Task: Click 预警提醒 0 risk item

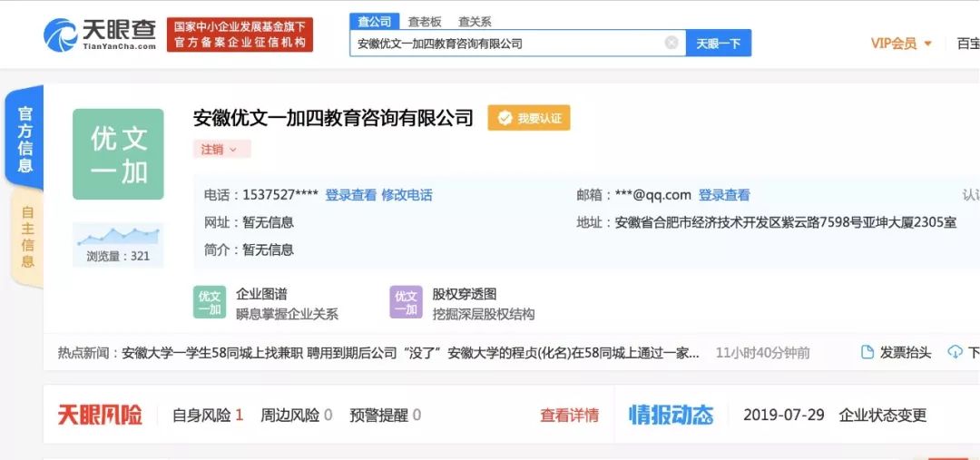Action: coord(385,415)
